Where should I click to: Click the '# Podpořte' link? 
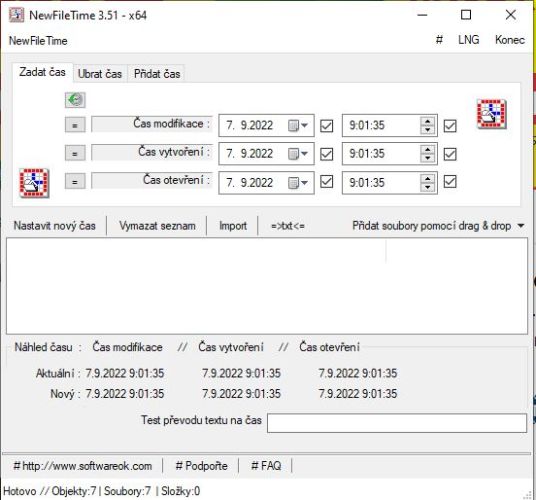(201, 466)
